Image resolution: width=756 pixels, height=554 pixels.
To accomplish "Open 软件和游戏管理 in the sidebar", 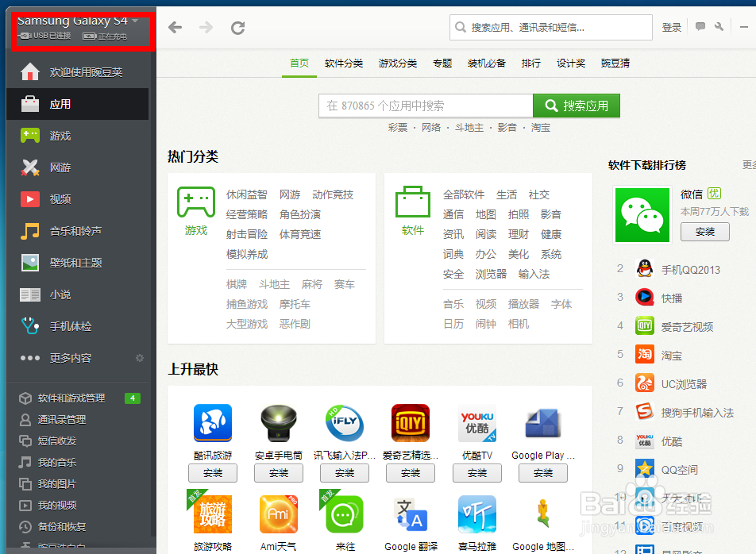I will click(77, 398).
